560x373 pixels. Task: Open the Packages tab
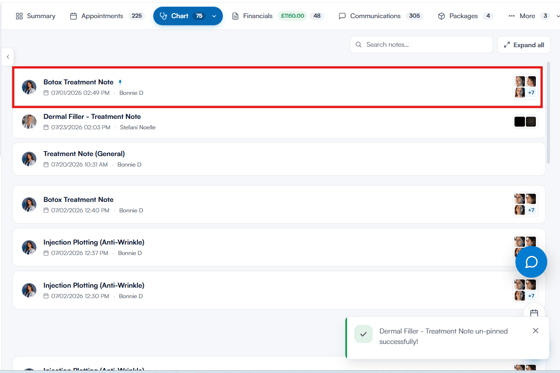click(465, 16)
